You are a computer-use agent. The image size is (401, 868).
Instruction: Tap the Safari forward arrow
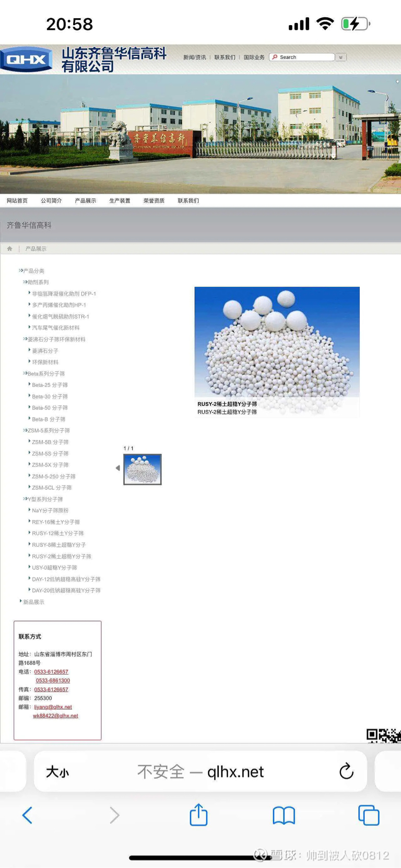tap(114, 815)
